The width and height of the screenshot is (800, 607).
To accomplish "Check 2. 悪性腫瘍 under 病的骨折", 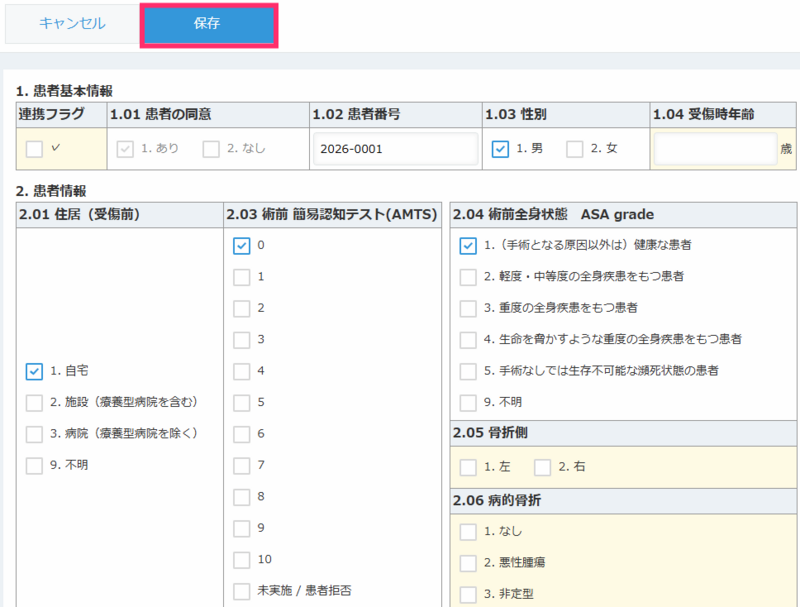I will tap(468, 563).
